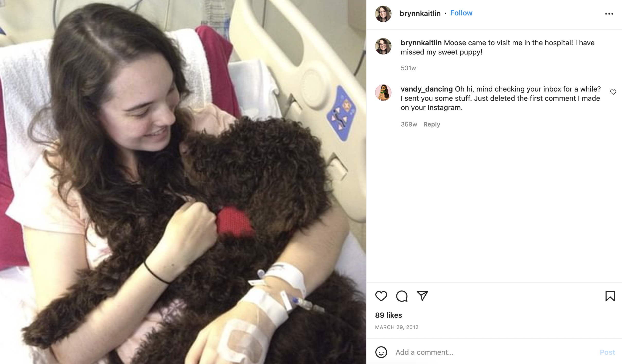Open brynnkaitlin's header profile picture
This screenshot has height=364, width=622.
coord(383,14)
